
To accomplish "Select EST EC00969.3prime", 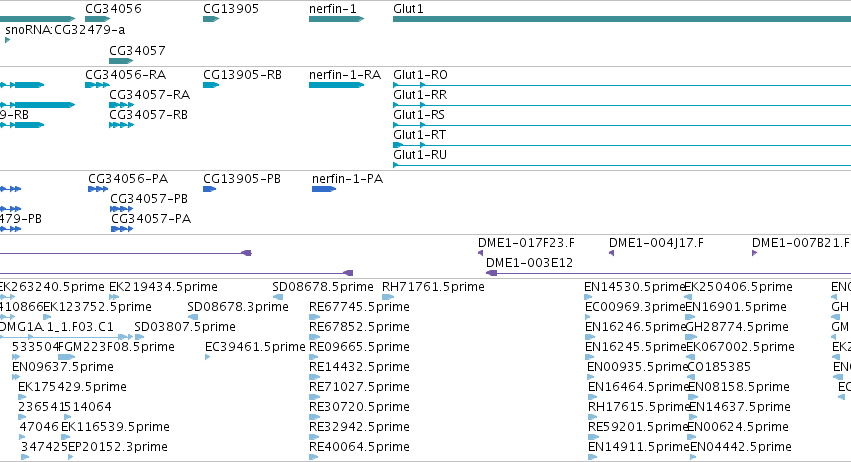I will click(x=635, y=307).
